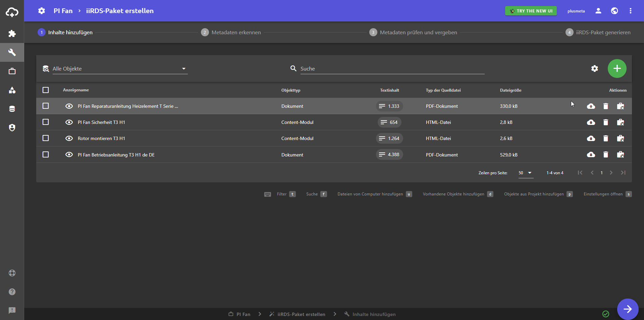The image size is (644, 320).
Task: Open the three-dot more options menu
Action: coord(630,11)
